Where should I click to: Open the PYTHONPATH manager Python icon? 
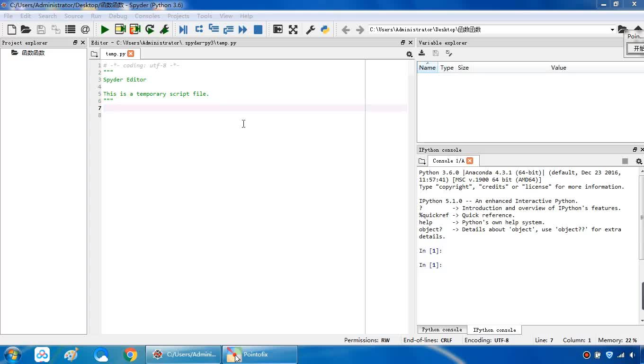click(x=325, y=29)
